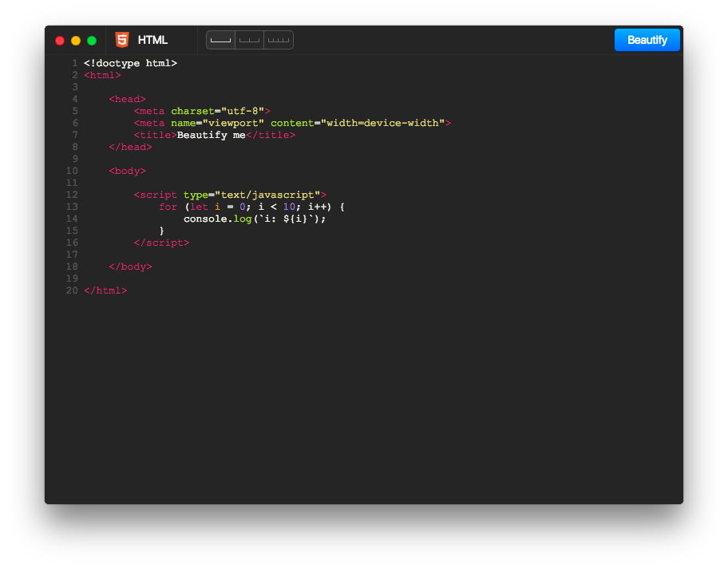Viewport: 728px width, 568px height.
Task: Open the layout view segmented control
Action: [249, 39]
